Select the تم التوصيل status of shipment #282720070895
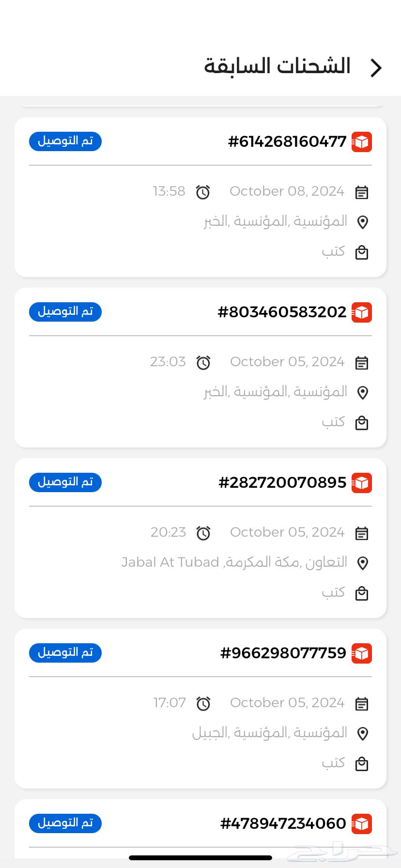401x868 pixels. point(65,482)
